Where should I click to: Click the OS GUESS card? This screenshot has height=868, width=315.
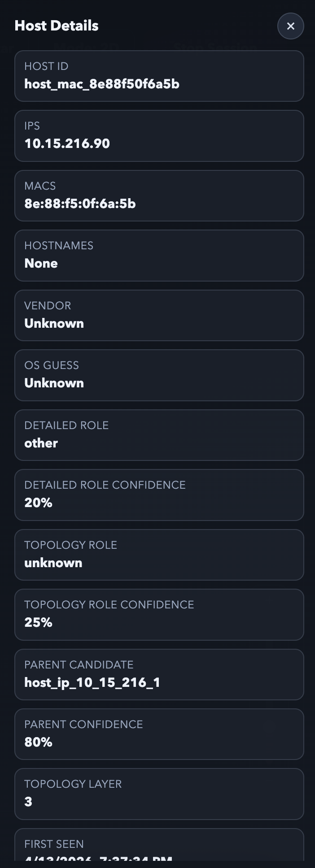click(159, 375)
